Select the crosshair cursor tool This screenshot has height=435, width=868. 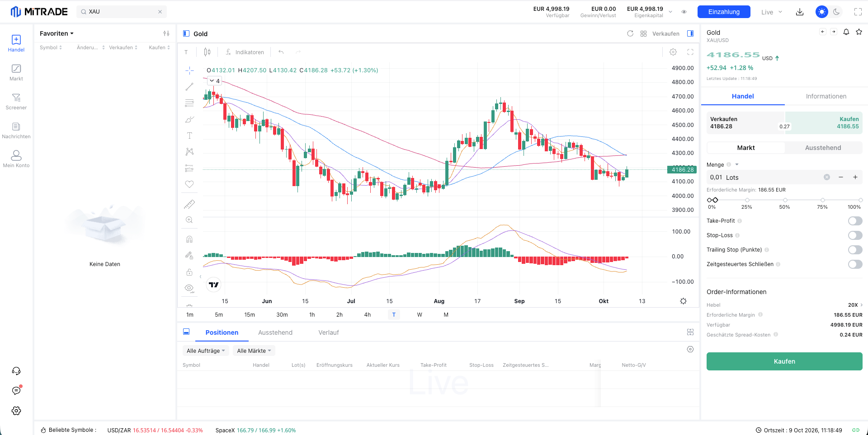click(189, 70)
